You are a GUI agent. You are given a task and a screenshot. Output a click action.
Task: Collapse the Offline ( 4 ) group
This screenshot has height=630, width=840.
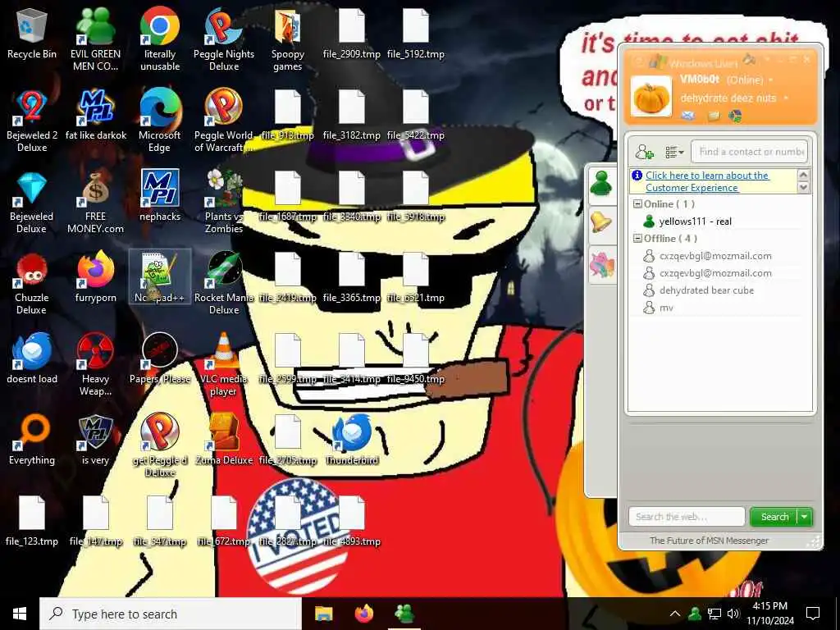pyautogui.click(x=637, y=239)
